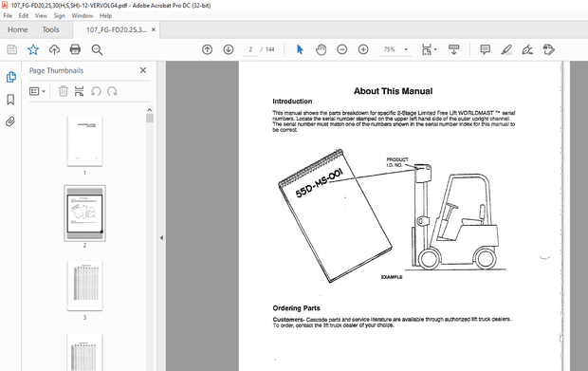588x371 pixels.
Task: Click the 'About This Manual' heading
Action: click(x=393, y=91)
